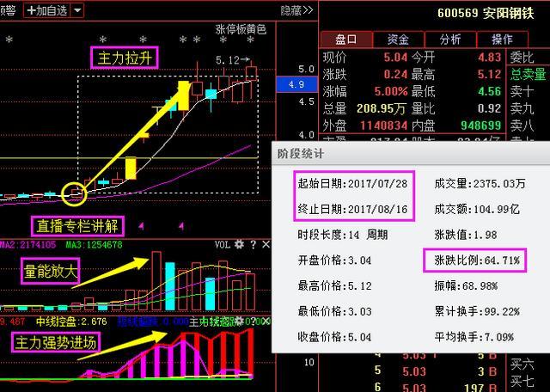Open the 操作 tab
The image size is (550, 392).
(502, 40)
